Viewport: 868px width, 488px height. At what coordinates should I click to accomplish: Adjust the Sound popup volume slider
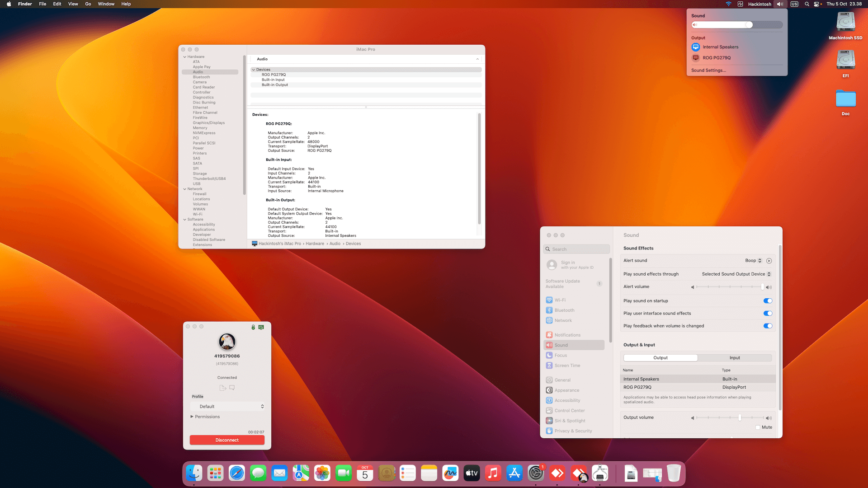tap(737, 25)
